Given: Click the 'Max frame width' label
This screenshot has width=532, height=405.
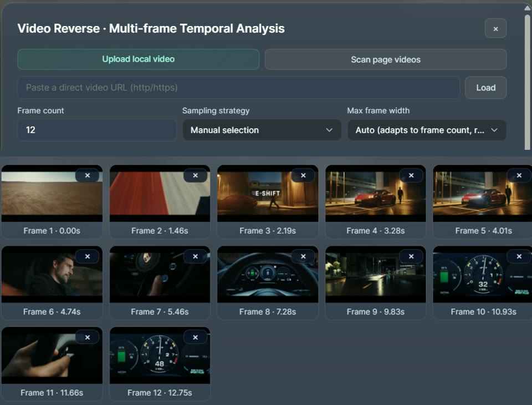Looking at the screenshot, I should (378, 110).
